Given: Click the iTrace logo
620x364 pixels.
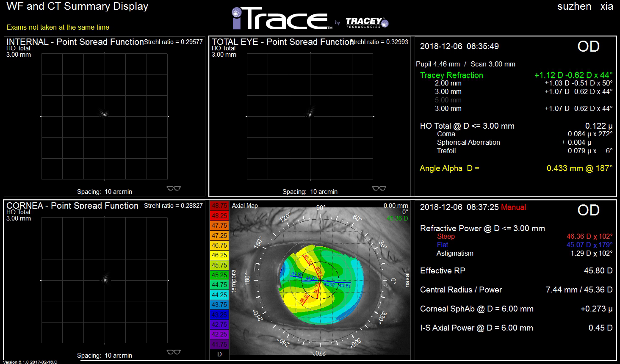Looking at the screenshot, I should pyautogui.click(x=282, y=19).
